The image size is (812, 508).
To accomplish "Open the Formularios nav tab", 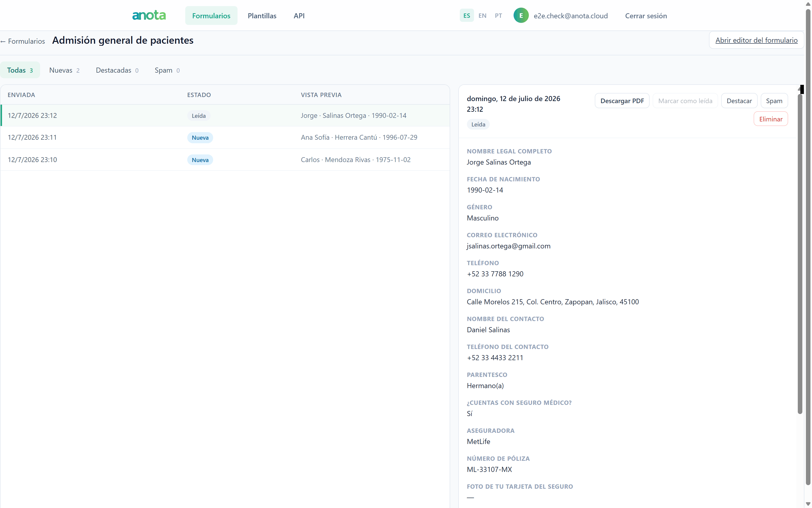I will (211, 15).
